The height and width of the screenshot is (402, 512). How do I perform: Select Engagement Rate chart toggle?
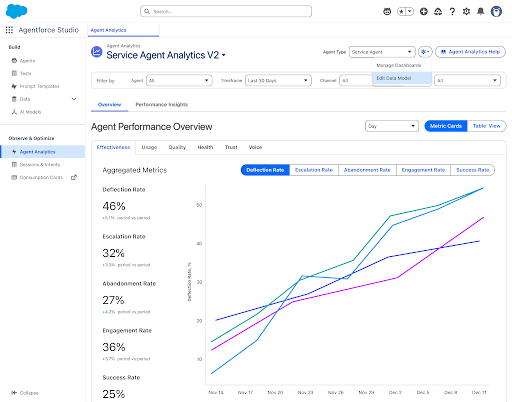pyautogui.click(x=423, y=170)
